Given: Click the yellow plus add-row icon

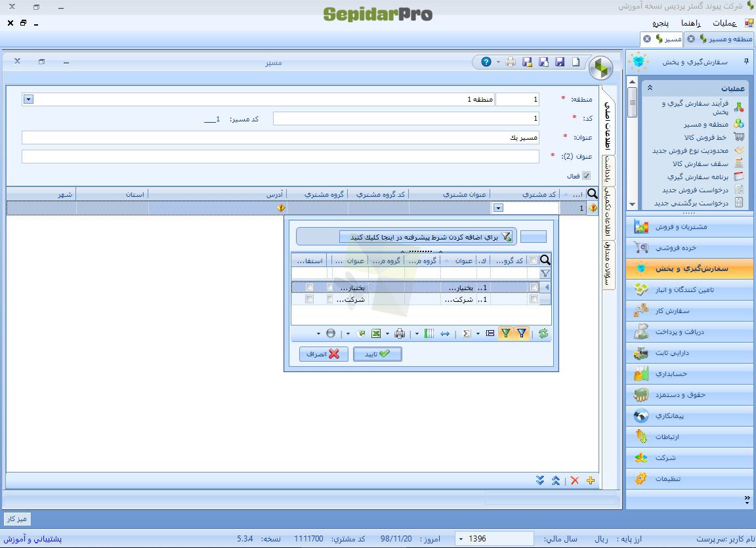Looking at the screenshot, I should point(591,480).
